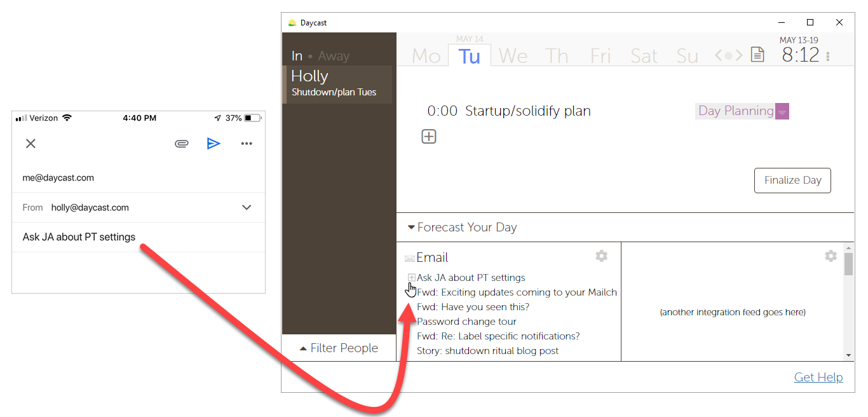This screenshot has width=868, height=417.
Task: Collapse the Forecast Your Day section
Action: (463, 227)
